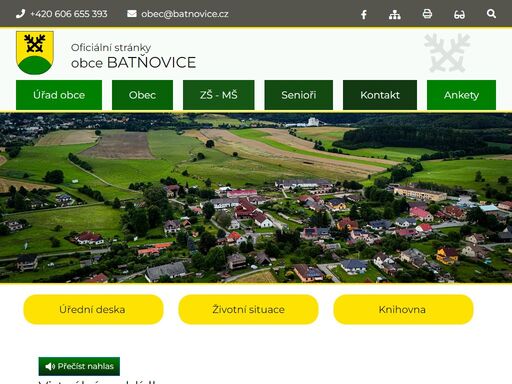The image size is (512, 384).
Task: Click the phone handset icon
Action: tap(20, 14)
